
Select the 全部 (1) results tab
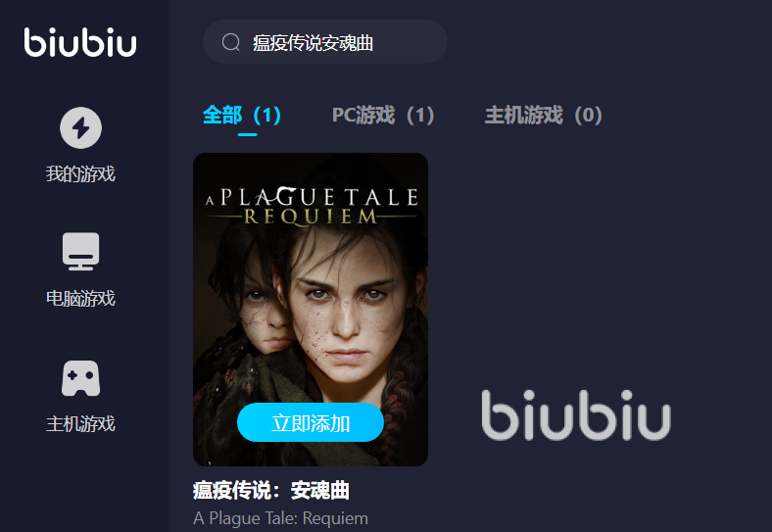242,116
